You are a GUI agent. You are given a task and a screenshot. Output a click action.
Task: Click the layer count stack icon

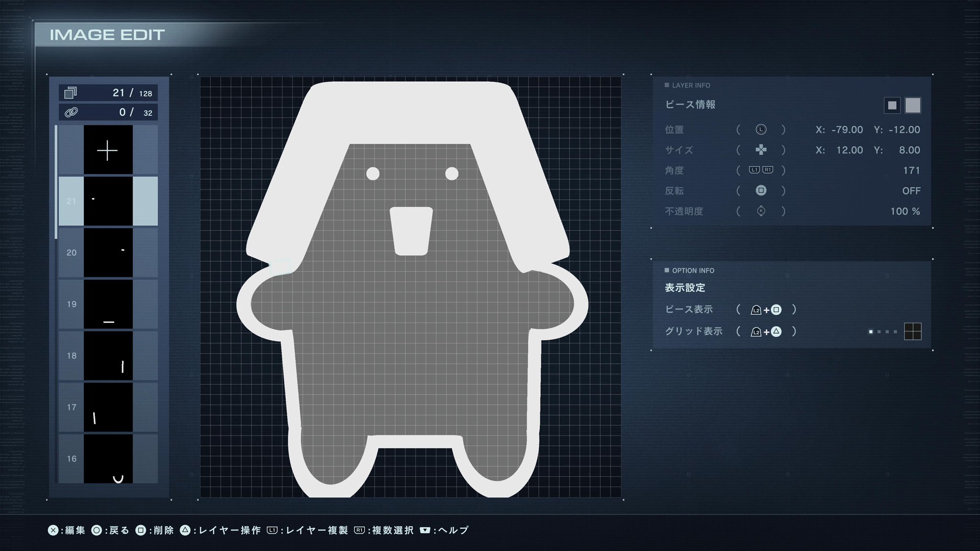(71, 92)
